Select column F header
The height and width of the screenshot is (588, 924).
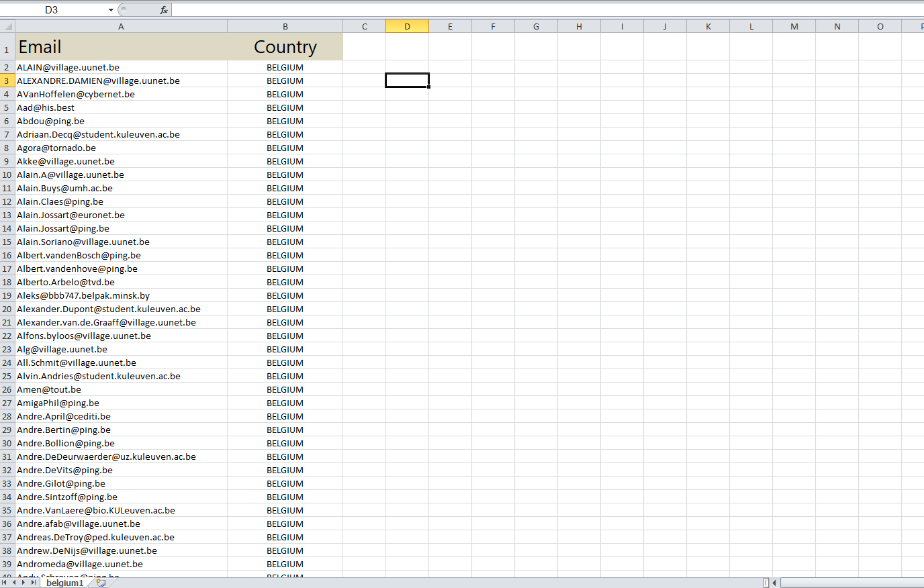click(x=494, y=27)
